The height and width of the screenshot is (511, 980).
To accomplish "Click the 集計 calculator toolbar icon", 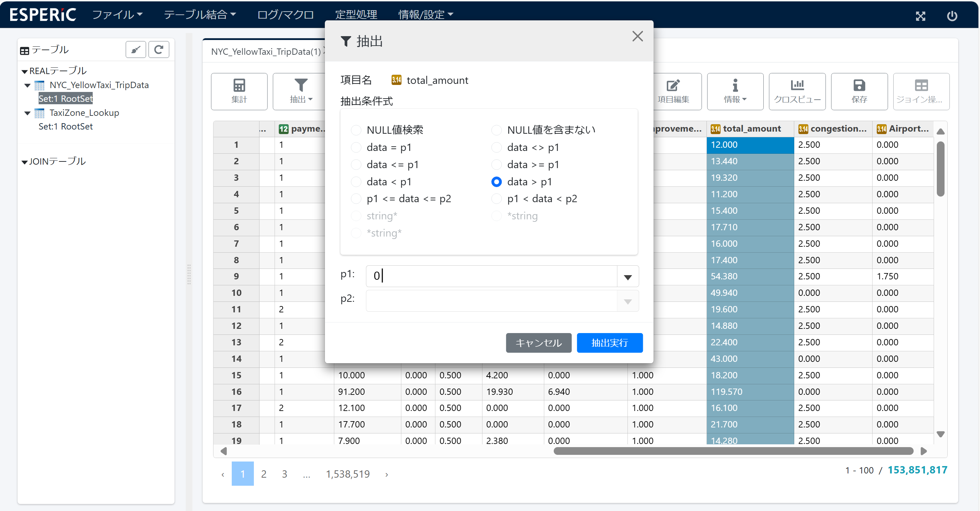I will (x=239, y=86).
